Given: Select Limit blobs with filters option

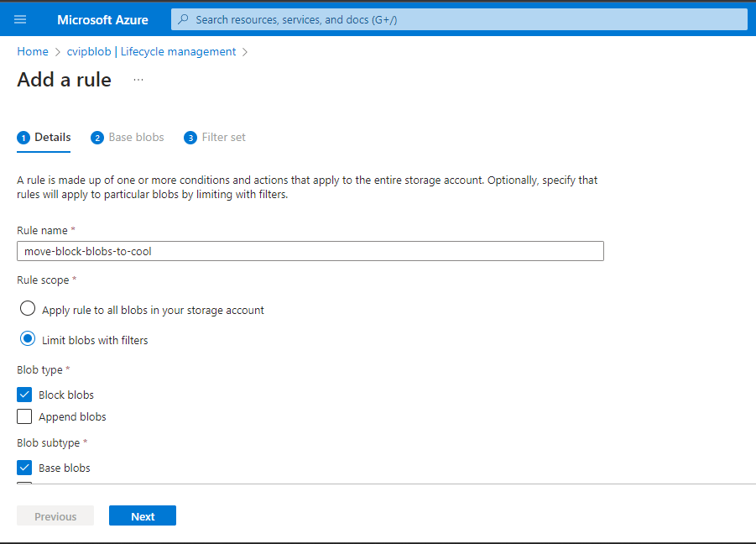Looking at the screenshot, I should [x=28, y=339].
